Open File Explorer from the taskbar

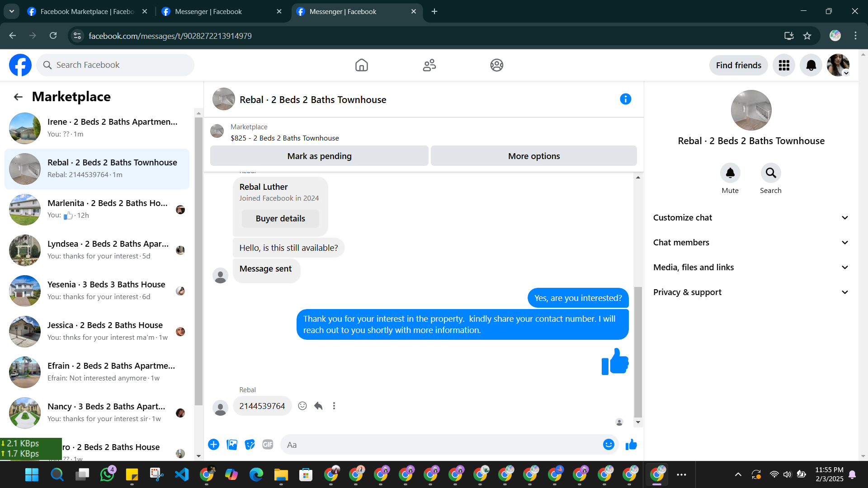tap(281, 474)
